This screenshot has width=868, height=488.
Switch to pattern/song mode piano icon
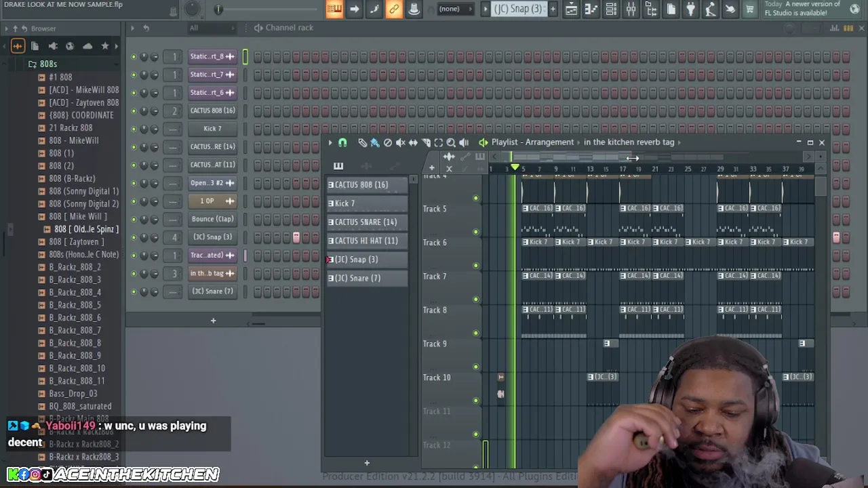pyautogui.click(x=334, y=9)
